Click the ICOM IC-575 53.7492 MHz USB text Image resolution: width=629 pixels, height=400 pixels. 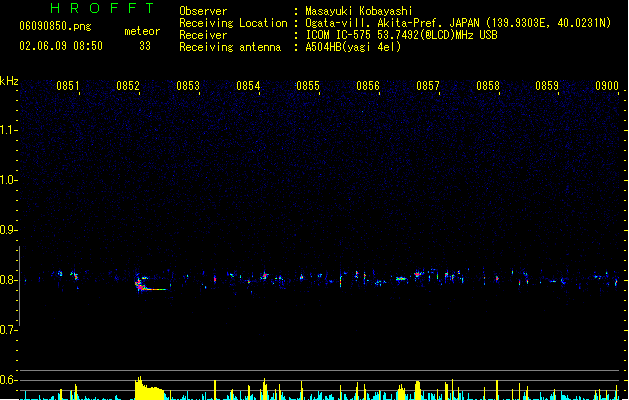tap(401, 35)
